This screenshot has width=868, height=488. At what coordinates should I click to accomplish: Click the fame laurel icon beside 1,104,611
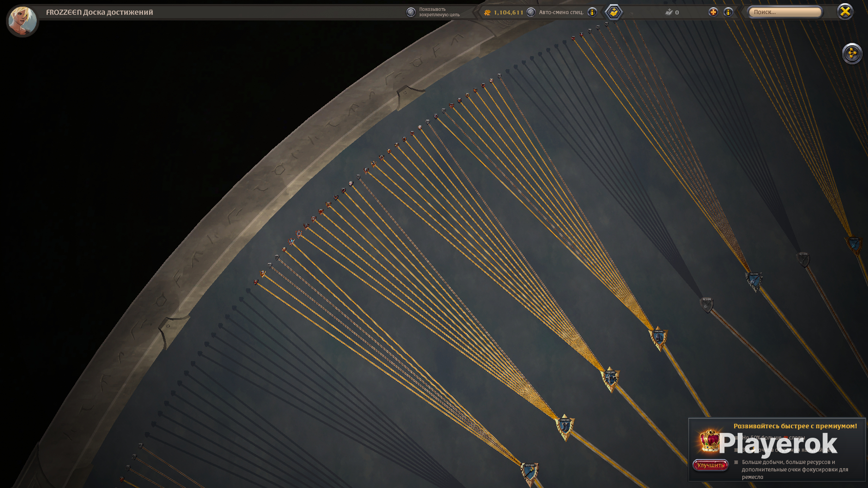(487, 13)
